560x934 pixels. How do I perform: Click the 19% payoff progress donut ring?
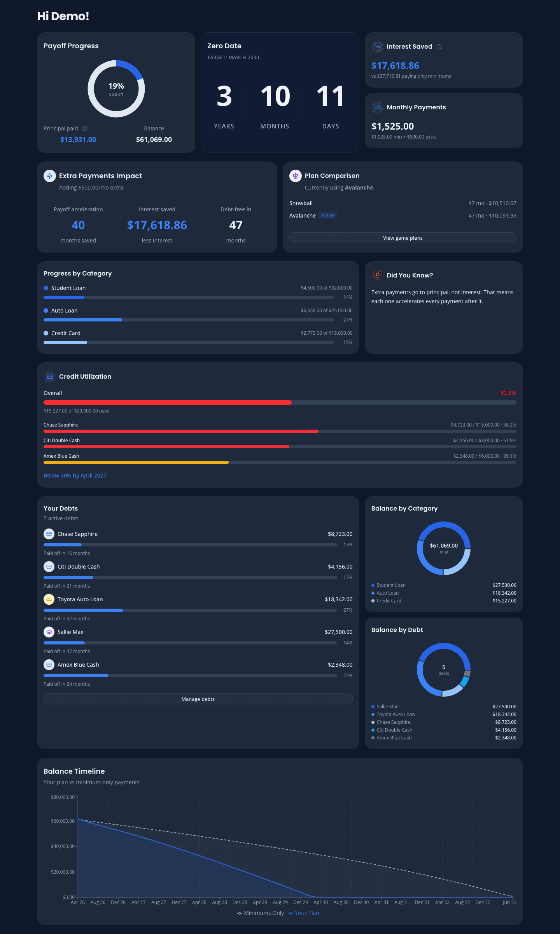[116, 89]
